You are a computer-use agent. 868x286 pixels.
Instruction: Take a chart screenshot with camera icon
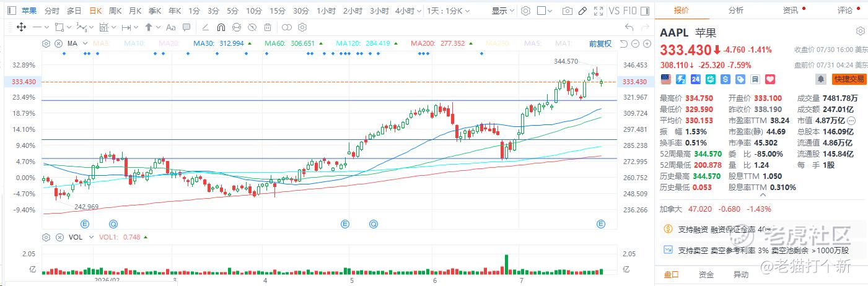click(x=567, y=11)
